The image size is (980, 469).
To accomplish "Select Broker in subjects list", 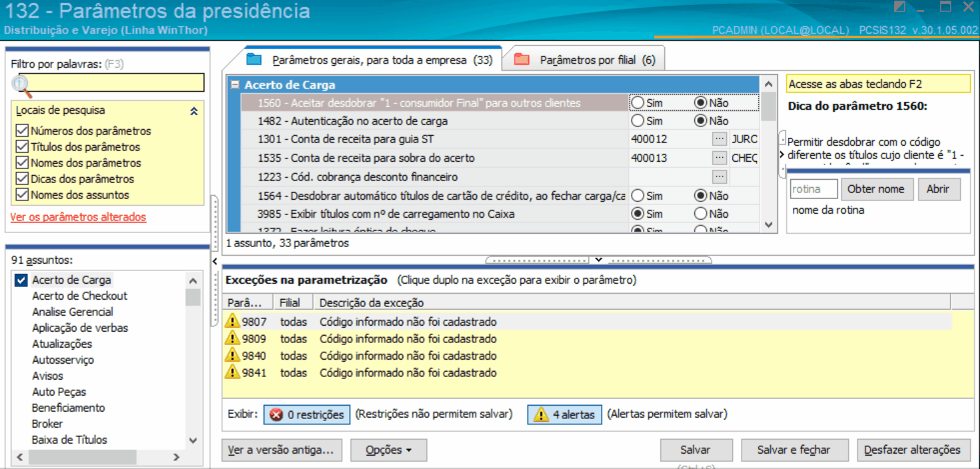I will click(x=47, y=424).
